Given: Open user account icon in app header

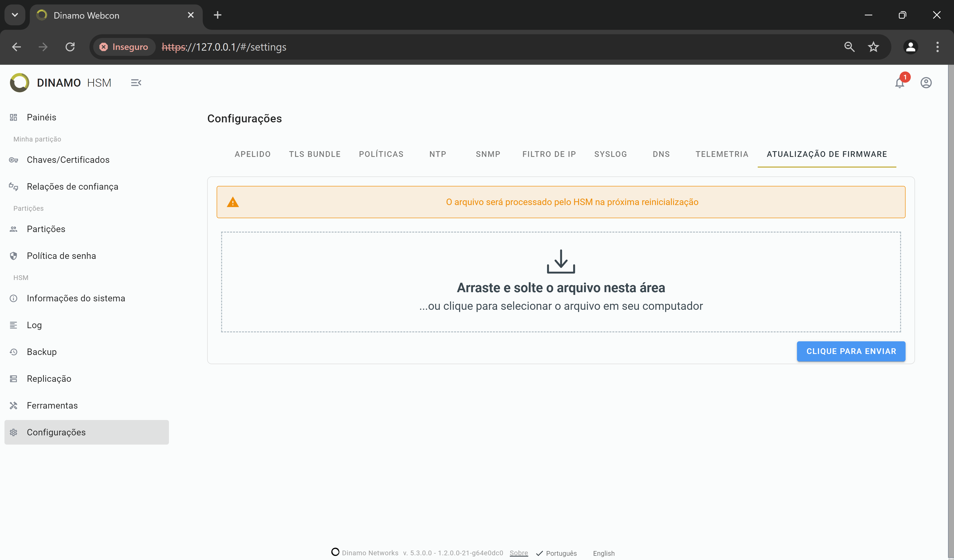Looking at the screenshot, I should coord(926,82).
